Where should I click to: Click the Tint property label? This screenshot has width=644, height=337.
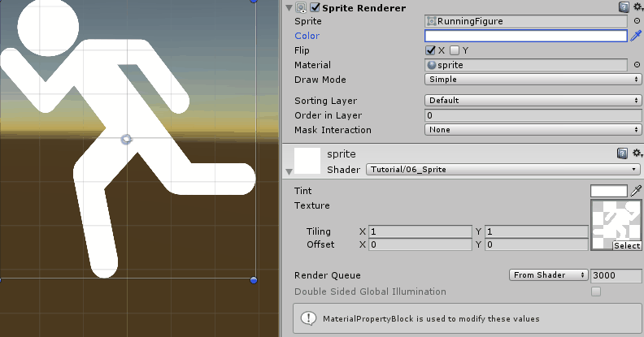coord(302,191)
